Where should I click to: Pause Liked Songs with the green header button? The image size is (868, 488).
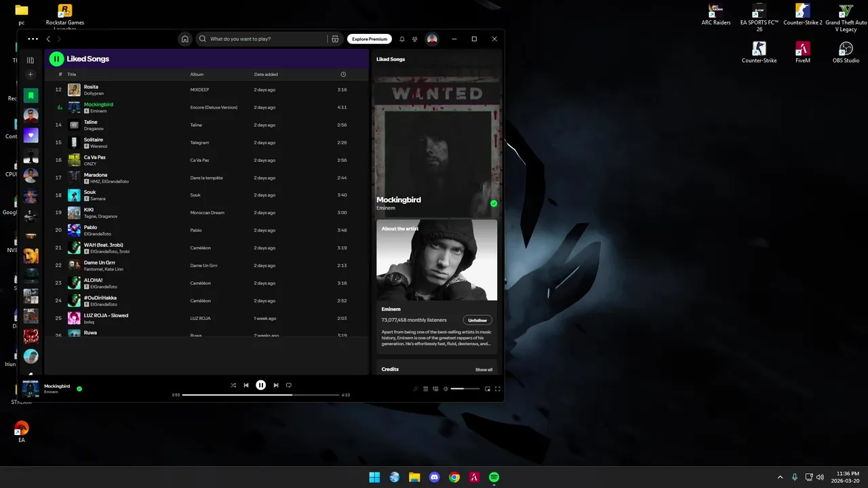56,59
